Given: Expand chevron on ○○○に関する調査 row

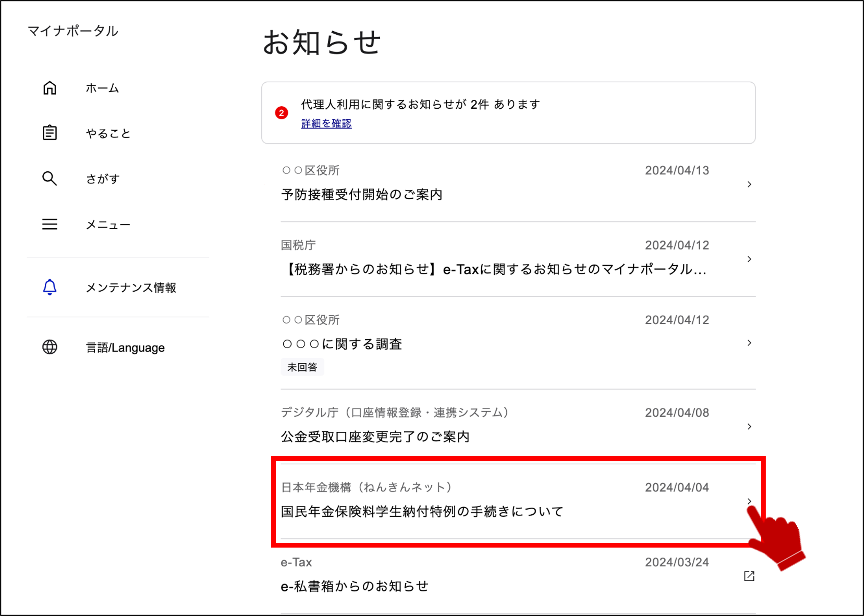Looking at the screenshot, I should pyautogui.click(x=749, y=343).
